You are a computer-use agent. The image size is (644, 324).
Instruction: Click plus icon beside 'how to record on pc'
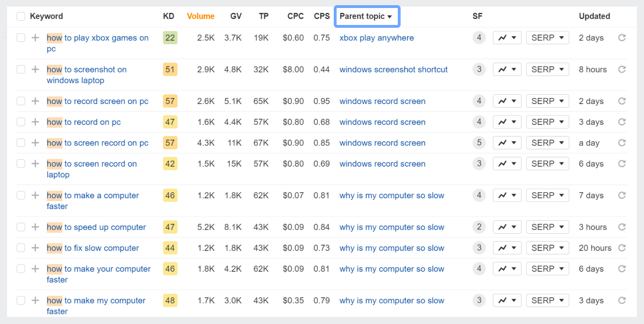(35, 122)
